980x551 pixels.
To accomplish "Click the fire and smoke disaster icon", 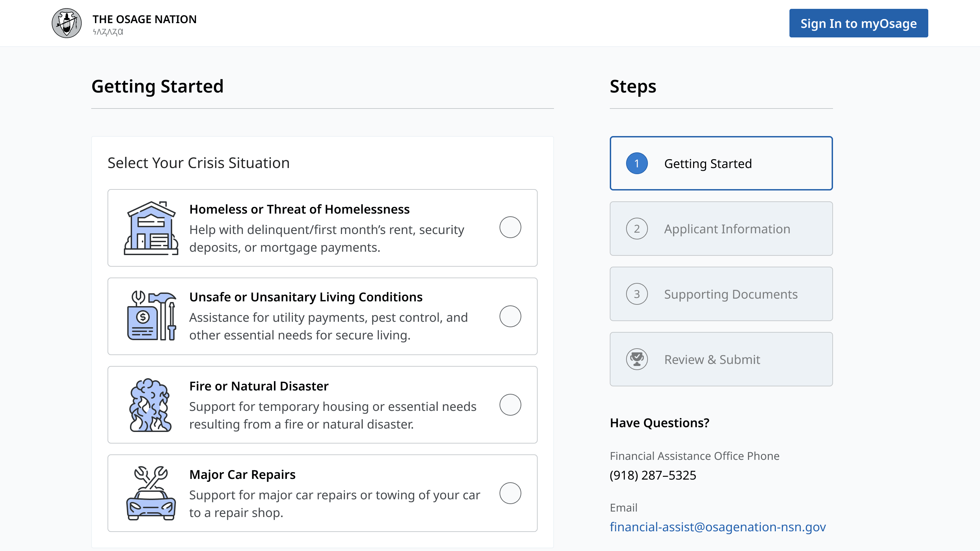I will point(150,405).
